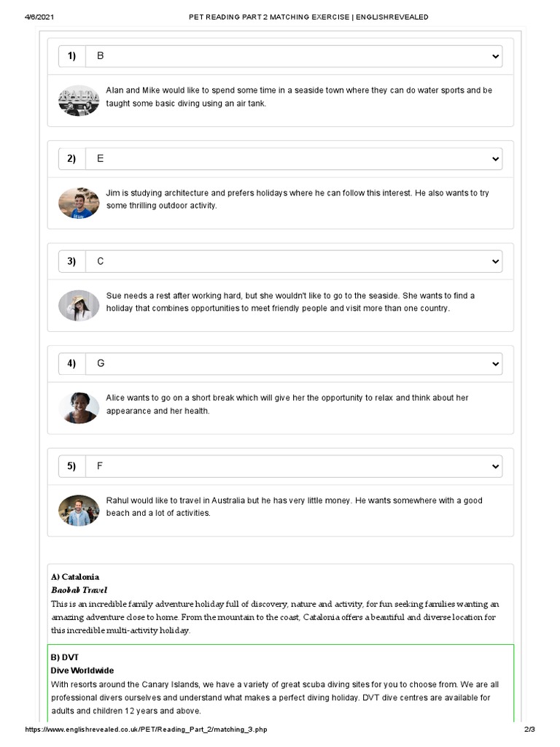Expand the question 4 dropdown showing G
560x747 pixels.
click(292, 363)
